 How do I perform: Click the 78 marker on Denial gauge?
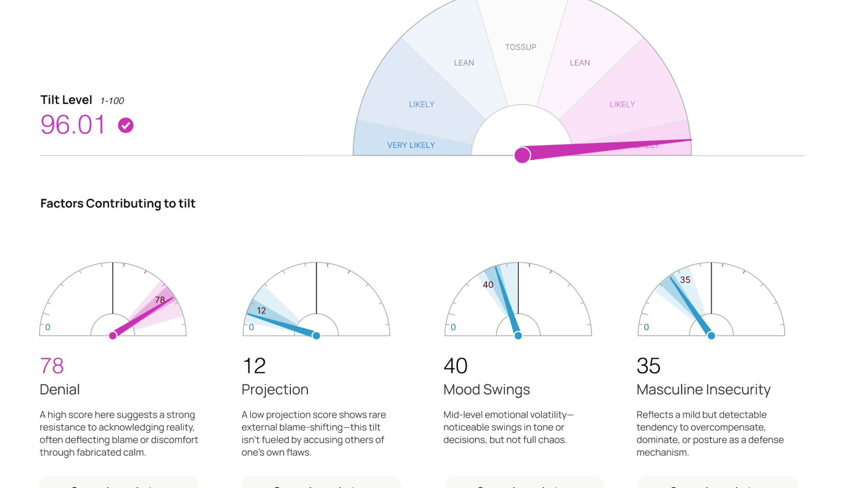(x=160, y=300)
